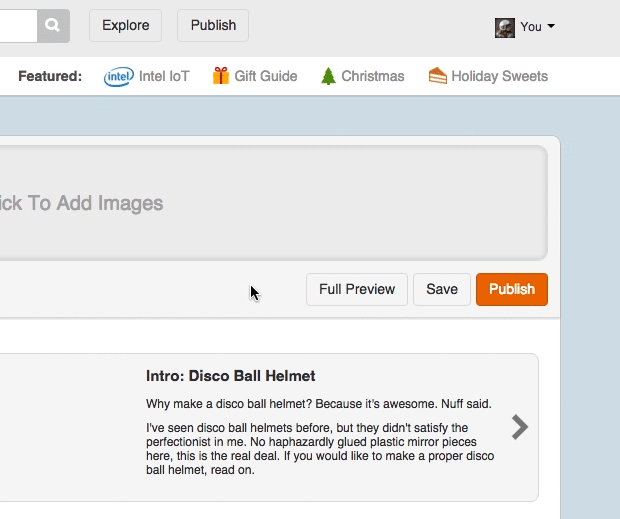The image size is (620, 519).
Task: Select the Intro: Disco Ball Helmet title
Action: (x=231, y=376)
